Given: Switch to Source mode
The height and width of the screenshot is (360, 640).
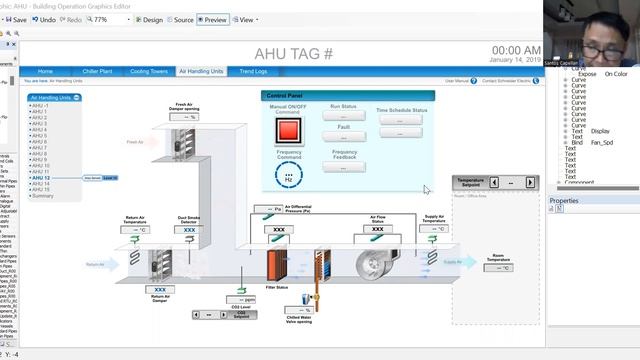Looking at the screenshot, I should (180, 20).
